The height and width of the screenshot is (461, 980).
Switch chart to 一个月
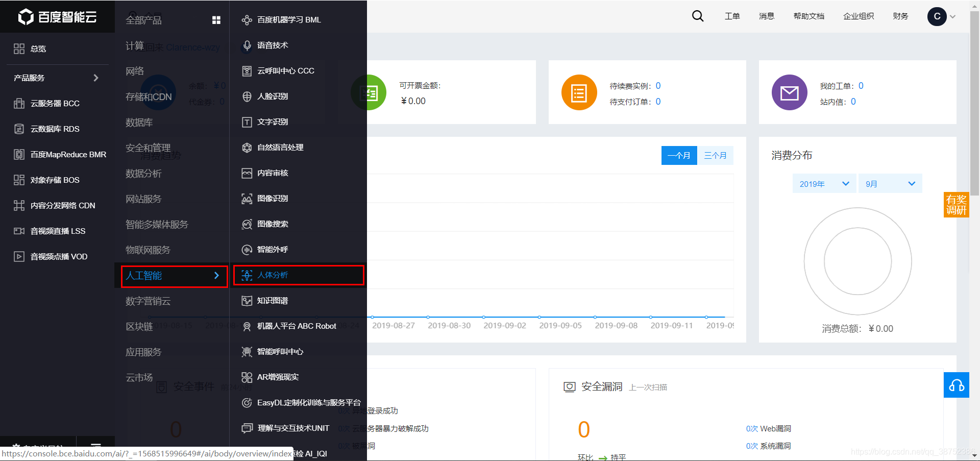[679, 156]
